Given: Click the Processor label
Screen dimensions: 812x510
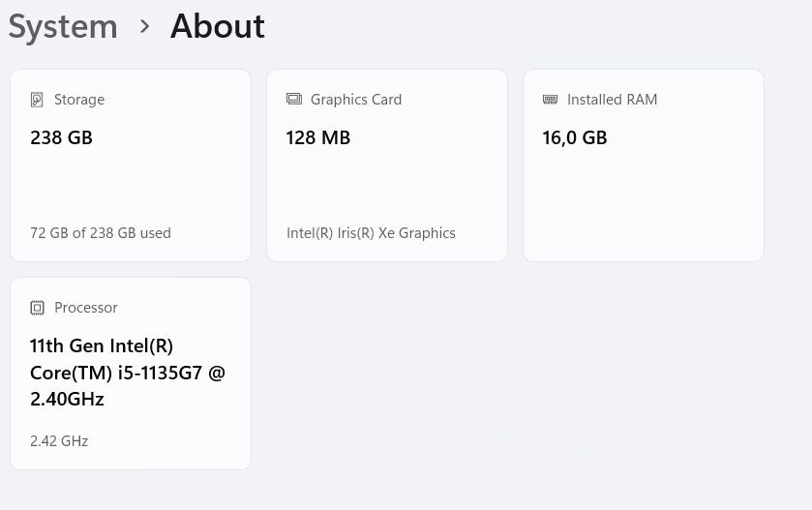Looking at the screenshot, I should pyautogui.click(x=86, y=308).
